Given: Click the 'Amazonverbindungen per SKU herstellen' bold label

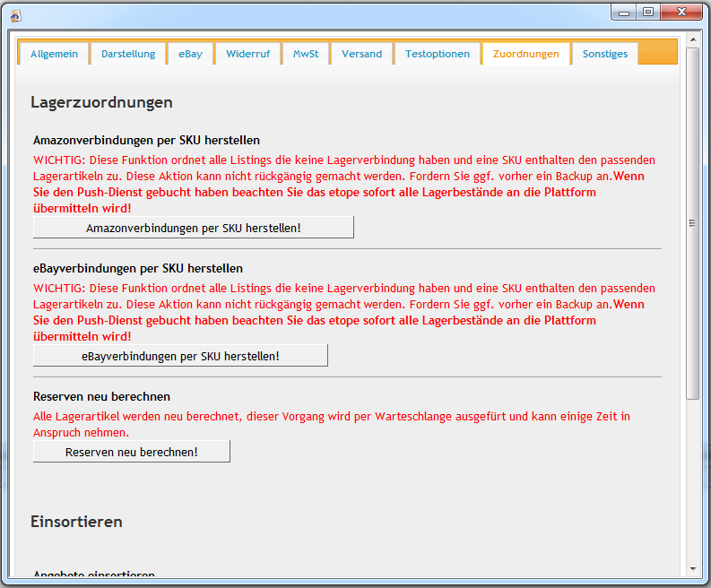Looking at the screenshot, I should 146,141.
